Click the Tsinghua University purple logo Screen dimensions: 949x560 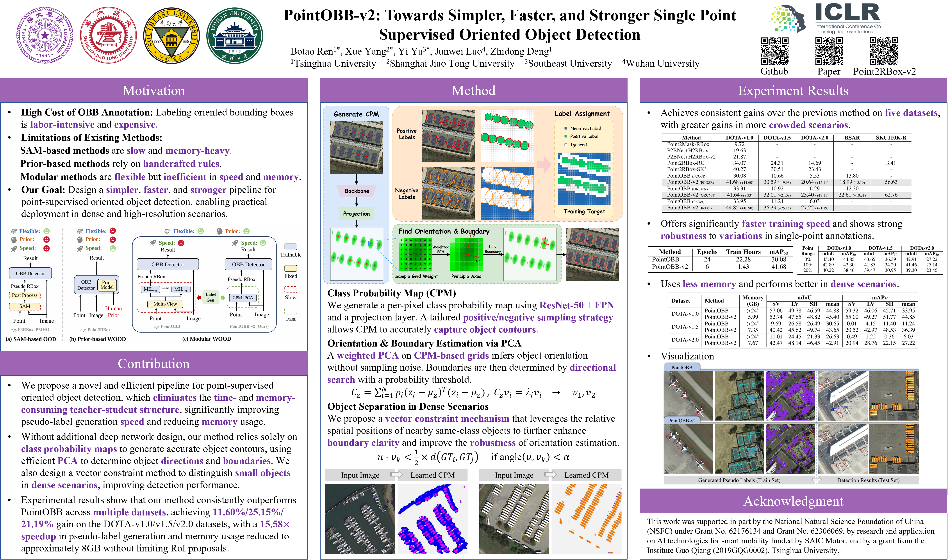(45, 35)
